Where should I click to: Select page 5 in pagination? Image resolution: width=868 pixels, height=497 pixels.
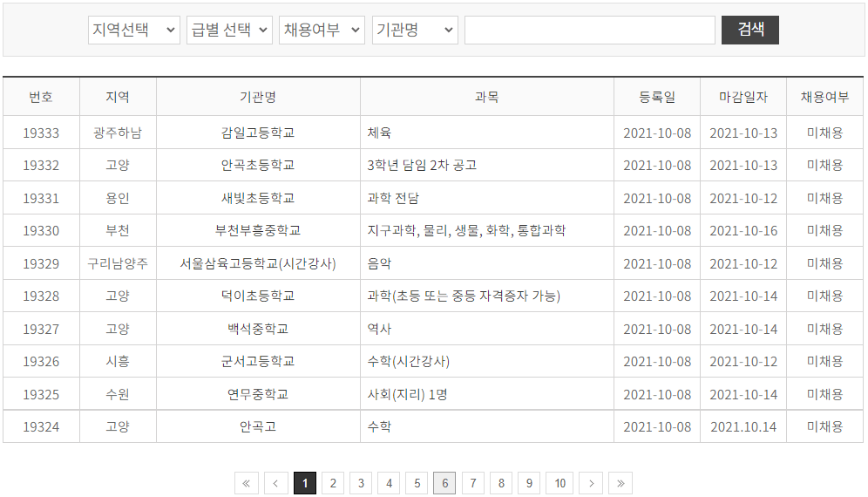[417, 483]
